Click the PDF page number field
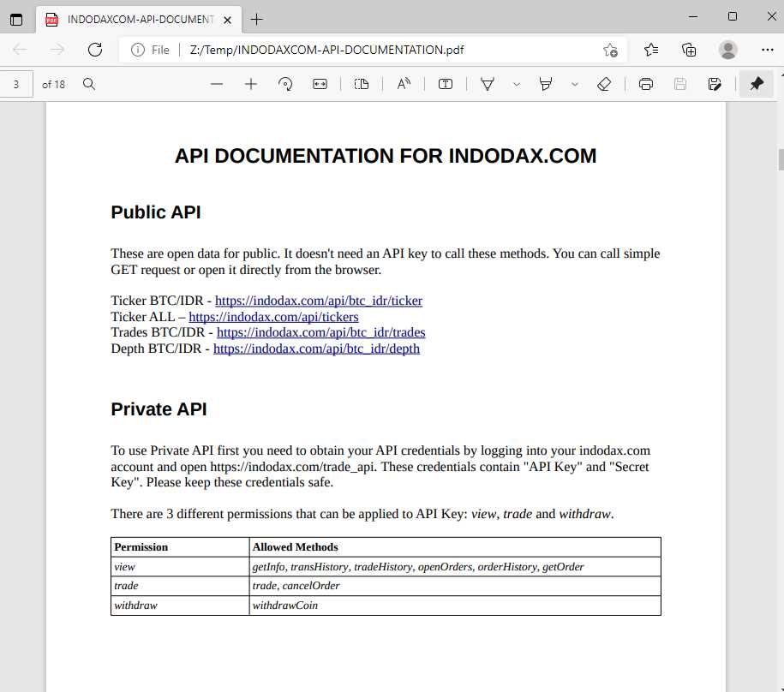 (x=16, y=85)
